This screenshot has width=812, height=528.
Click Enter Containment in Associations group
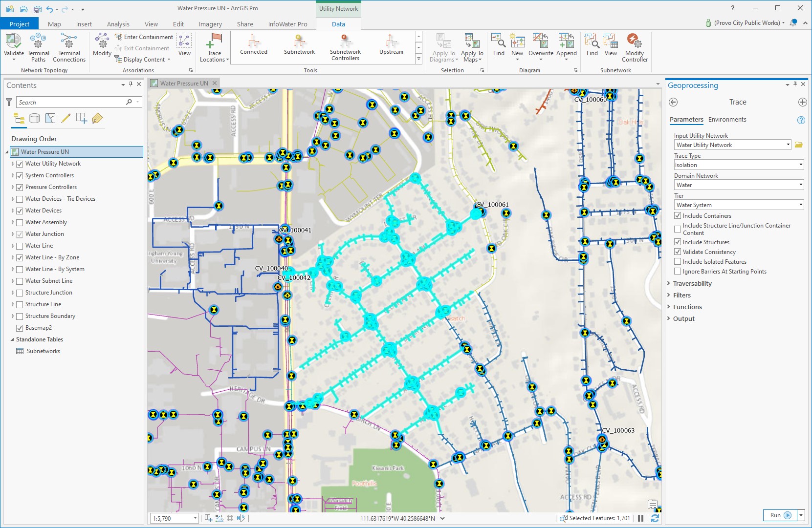click(144, 37)
